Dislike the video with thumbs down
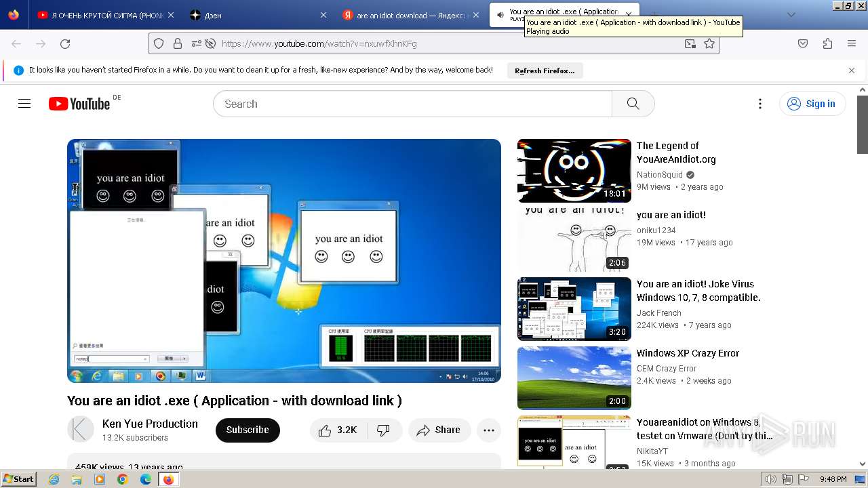Viewport: 868px width, 488px height. (x=384, y=430)
